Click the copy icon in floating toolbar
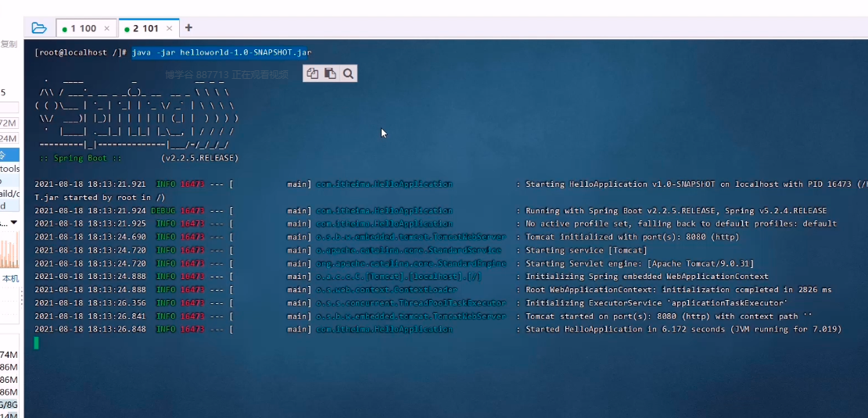This screenshot has height=418, width=868. 312,73
